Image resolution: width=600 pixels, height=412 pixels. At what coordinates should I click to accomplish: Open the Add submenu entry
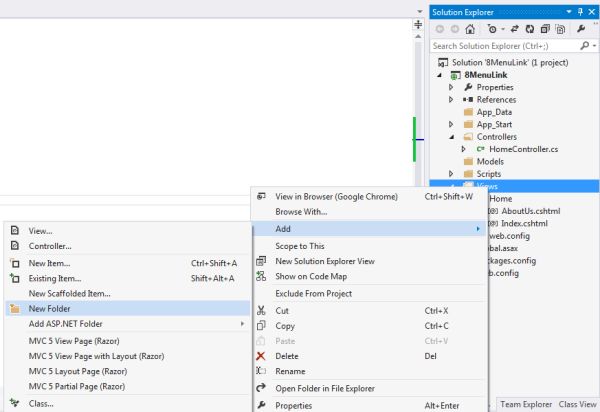click(x=369, y=229)
